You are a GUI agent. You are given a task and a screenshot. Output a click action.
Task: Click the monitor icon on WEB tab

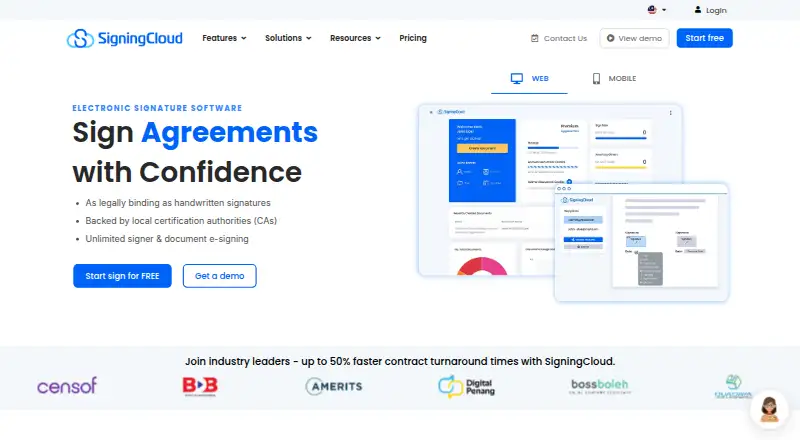pyautogui.click(x=517, y=79)
